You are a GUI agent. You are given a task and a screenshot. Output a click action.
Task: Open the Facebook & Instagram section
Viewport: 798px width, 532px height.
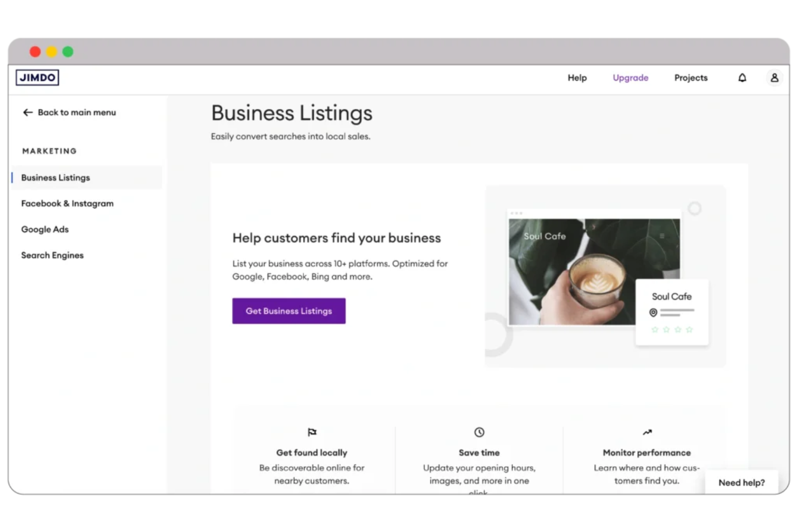(x=67, y=203)
